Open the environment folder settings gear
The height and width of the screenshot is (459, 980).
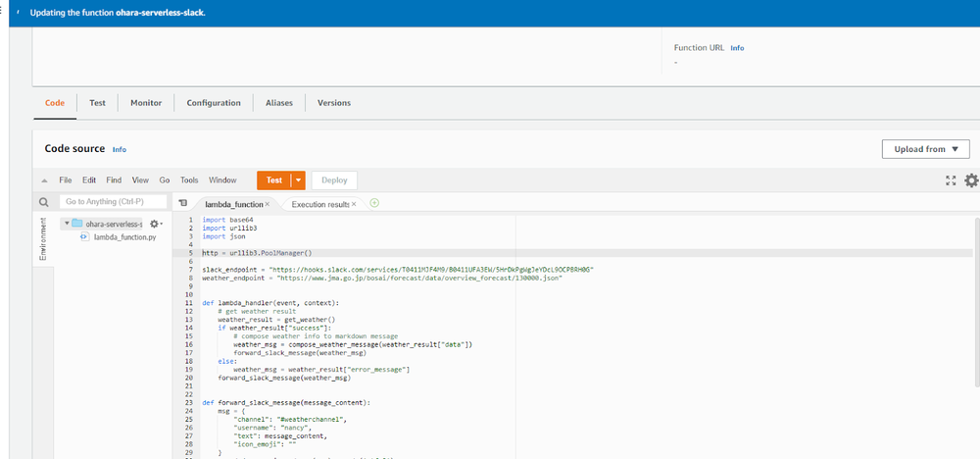[154, 224]
